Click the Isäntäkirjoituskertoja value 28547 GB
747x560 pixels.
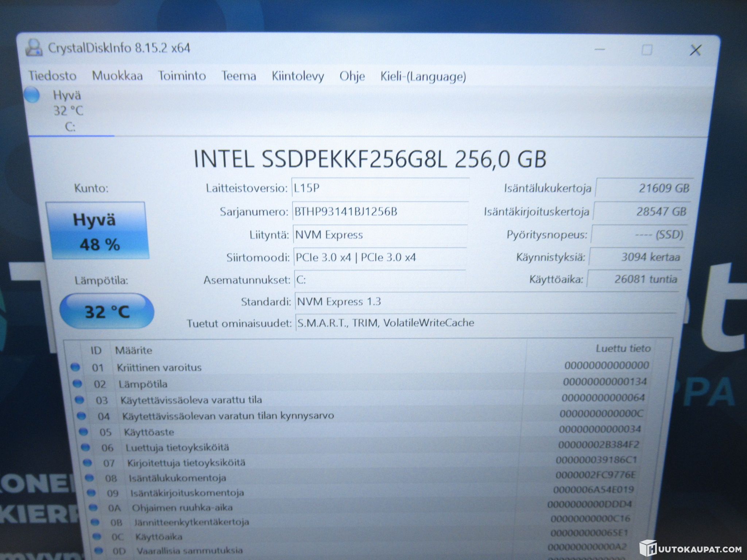642,211
